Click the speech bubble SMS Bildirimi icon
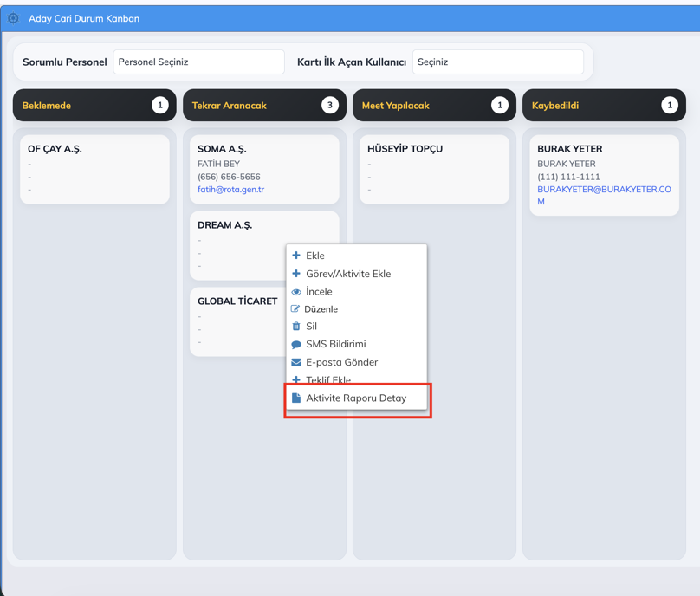 tap(296, 345)
